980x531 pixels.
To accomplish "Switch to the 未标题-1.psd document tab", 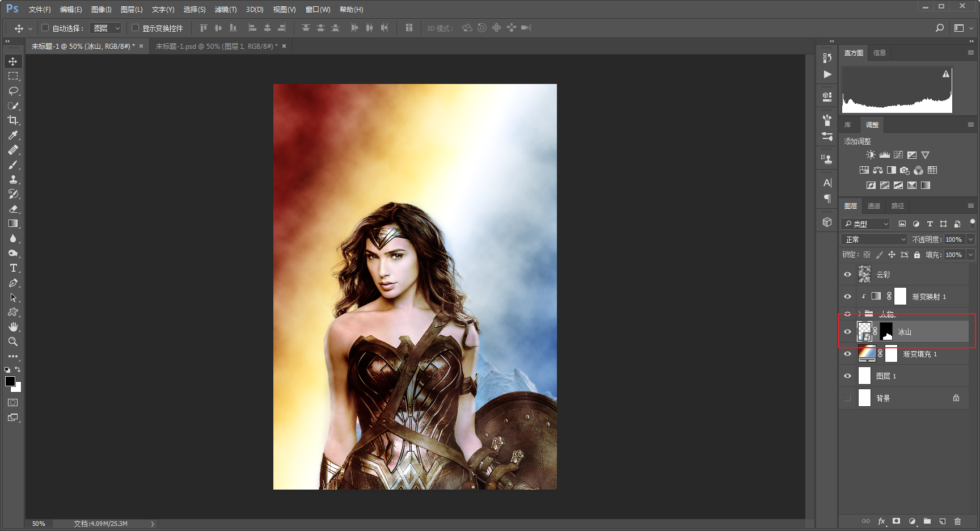I will click(x=217, y=47).
